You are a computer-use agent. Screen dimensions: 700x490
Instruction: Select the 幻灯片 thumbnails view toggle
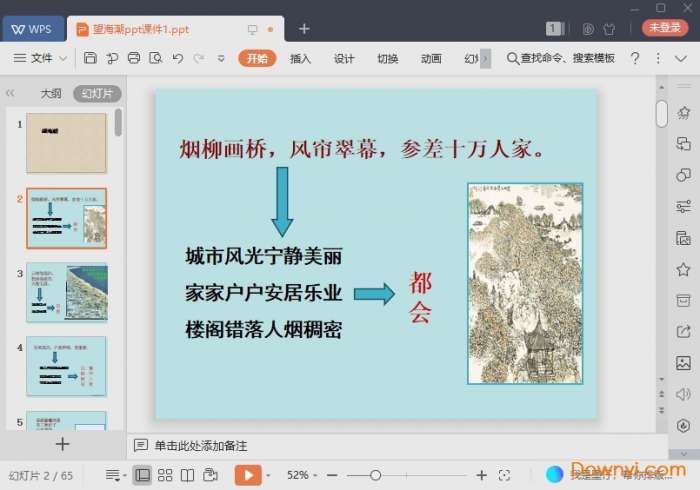[97, 94]
